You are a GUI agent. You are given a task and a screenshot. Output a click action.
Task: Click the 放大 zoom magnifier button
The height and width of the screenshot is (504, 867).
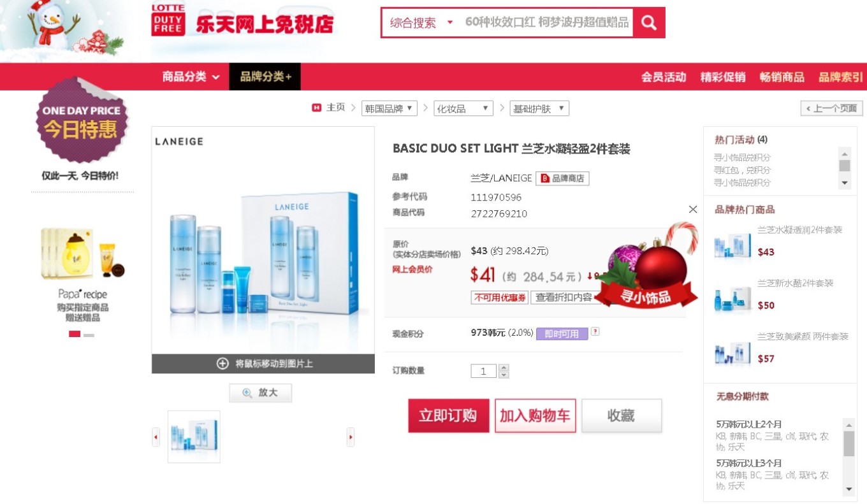click(x=260, y=393)
